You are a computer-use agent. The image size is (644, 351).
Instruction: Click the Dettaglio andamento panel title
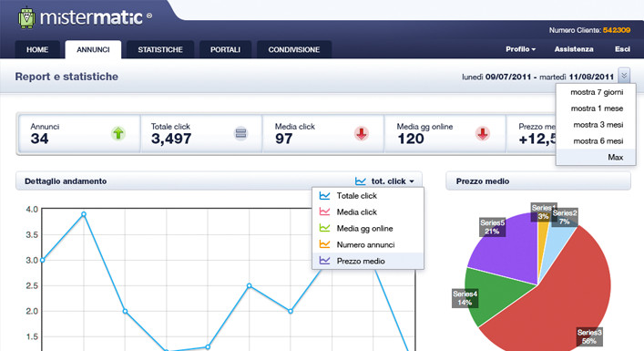[x=66, y=181]
